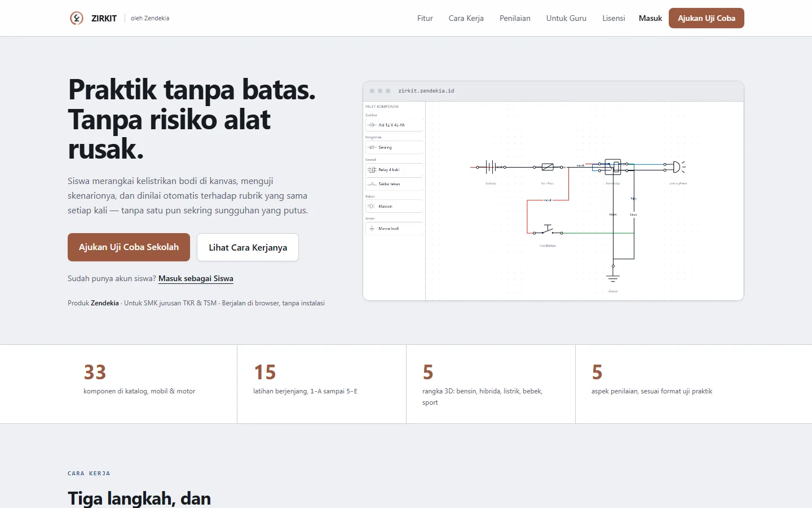Click the Ajukan Uji Coba Sekolah button
This screenshot has width=812, height=508.
coord(129,247)
